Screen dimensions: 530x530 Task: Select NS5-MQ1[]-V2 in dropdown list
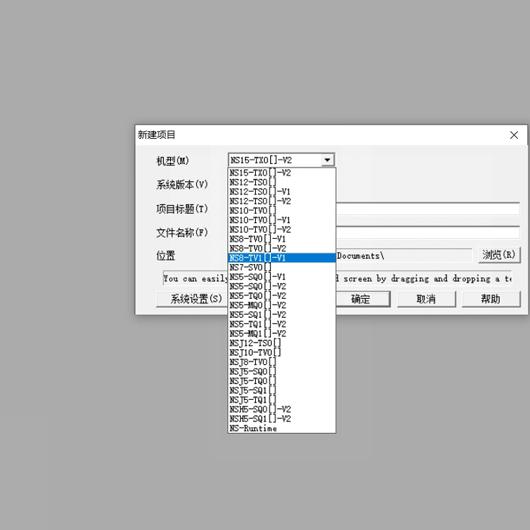282,334
